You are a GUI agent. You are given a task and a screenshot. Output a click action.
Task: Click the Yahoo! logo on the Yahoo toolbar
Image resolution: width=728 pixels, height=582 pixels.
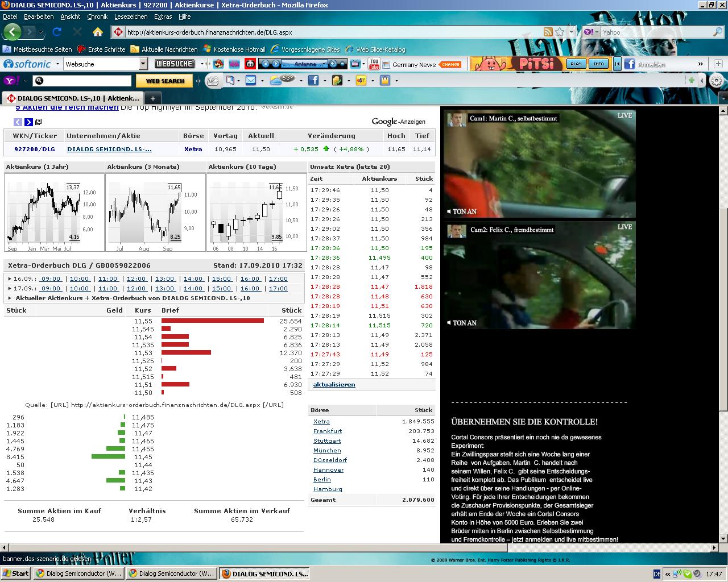pyautogui.click(x=11, y=81)
